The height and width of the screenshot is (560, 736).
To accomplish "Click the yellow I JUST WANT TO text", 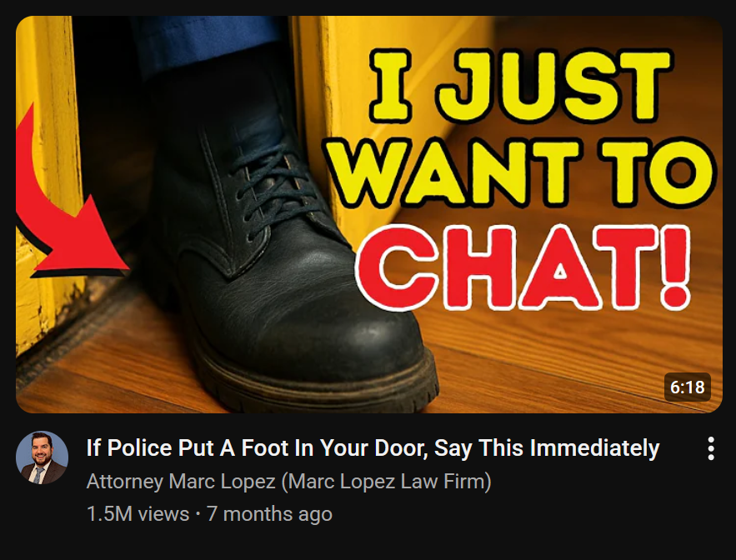I will pyautogui.click(x=526, y=129).
